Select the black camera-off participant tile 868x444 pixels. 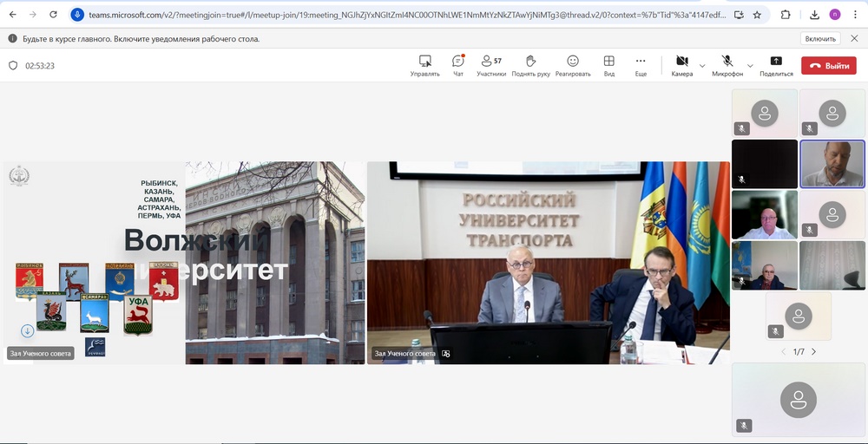tap(765, 164)
